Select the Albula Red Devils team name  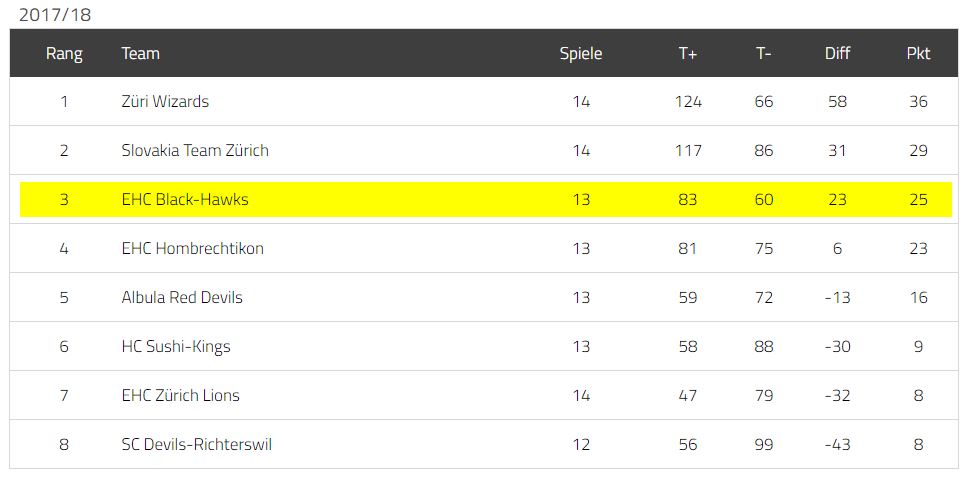click(x=182, y=297)
